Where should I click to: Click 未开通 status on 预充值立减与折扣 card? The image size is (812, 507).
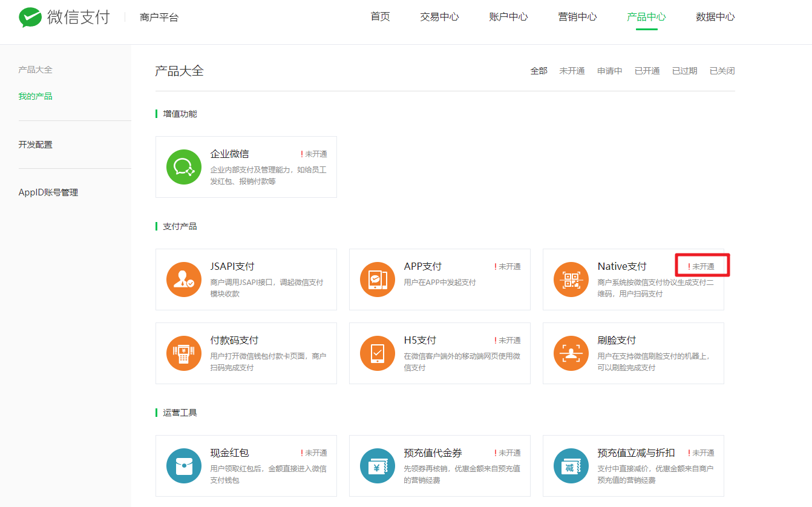pos(701,453)
